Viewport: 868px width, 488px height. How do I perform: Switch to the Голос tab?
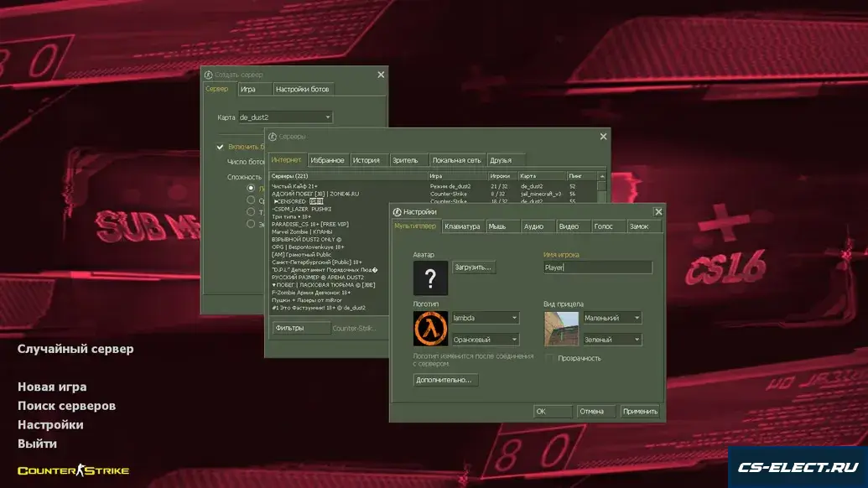pos(608,226)
